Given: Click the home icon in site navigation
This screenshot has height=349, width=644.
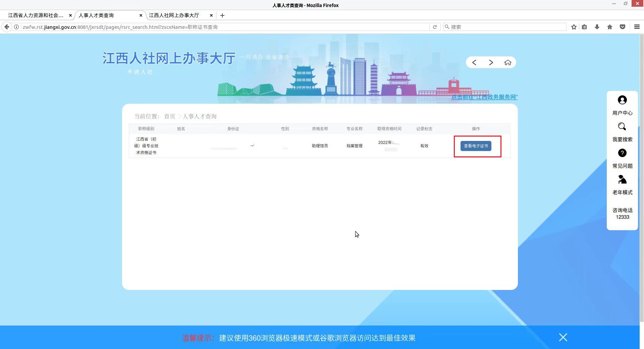Looking at the screenshot, I should tap(508, 62).
